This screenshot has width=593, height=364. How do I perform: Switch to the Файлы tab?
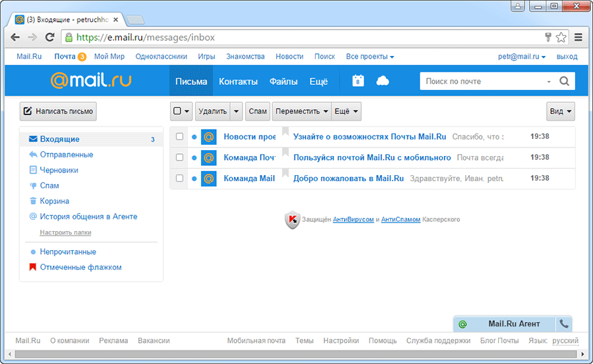[x=283, y=81]
